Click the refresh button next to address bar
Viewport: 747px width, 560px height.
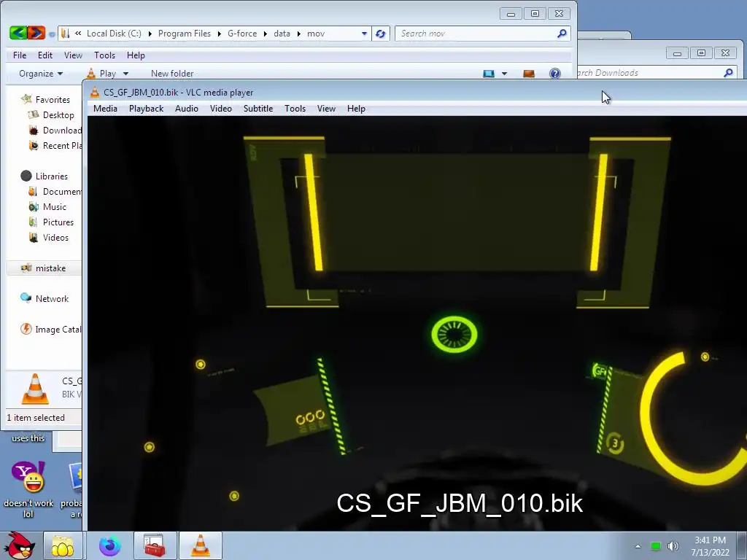click(380, 34)
